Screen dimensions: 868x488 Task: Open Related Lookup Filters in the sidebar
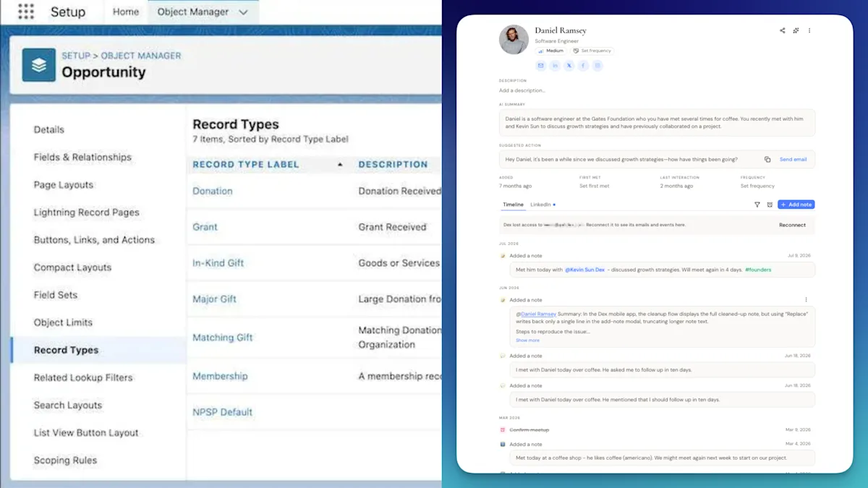click(83, 377)
